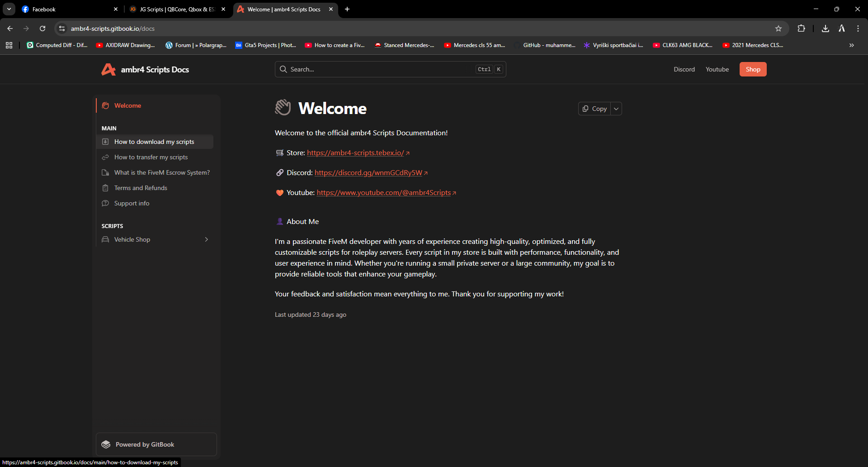Click the transfer icon beside How to transfer
Viewport: 868px width, 467px height.
coord(105,157)
